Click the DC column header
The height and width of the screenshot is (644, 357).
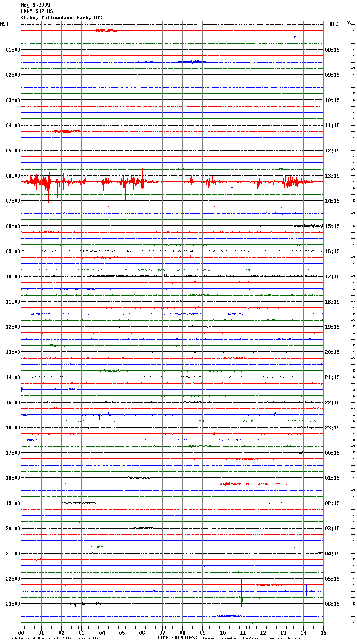pos(349,23)
